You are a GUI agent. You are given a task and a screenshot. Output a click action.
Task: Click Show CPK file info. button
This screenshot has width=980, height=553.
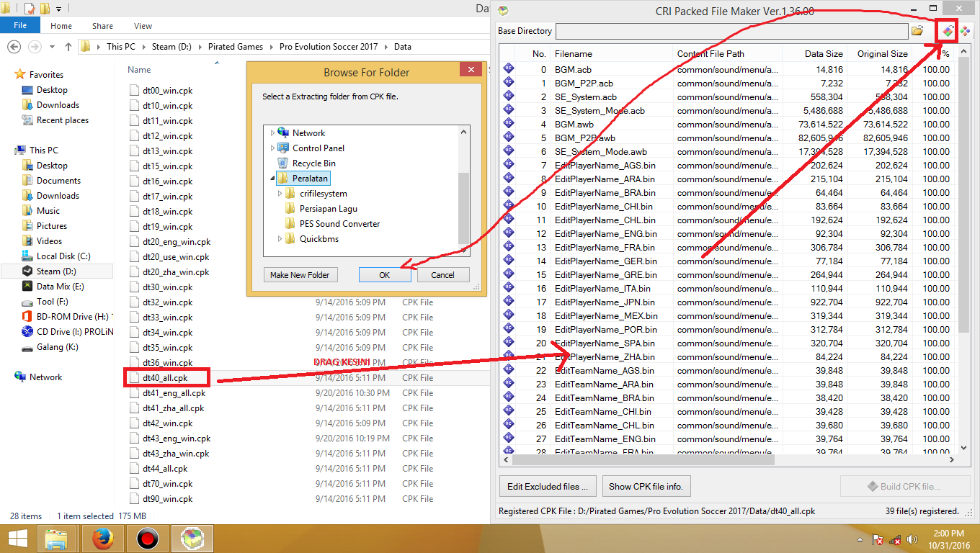click(x=646, y=486)
